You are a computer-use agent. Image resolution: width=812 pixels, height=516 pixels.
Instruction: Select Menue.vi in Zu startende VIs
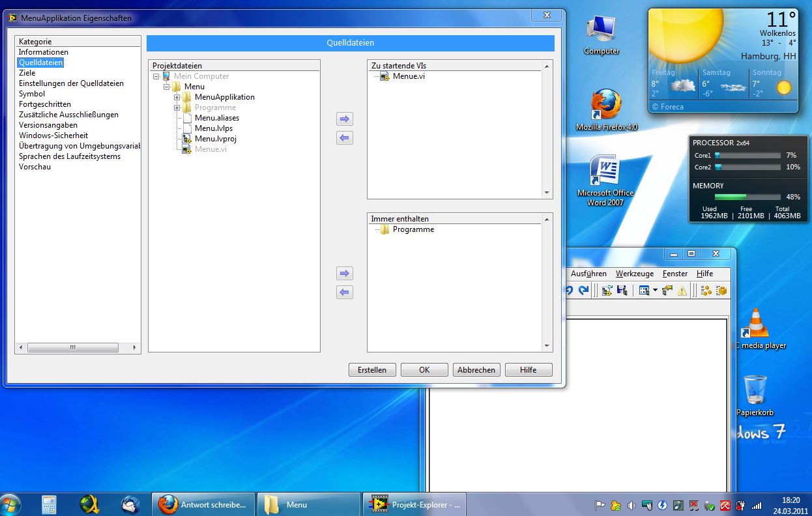(409, 76)
